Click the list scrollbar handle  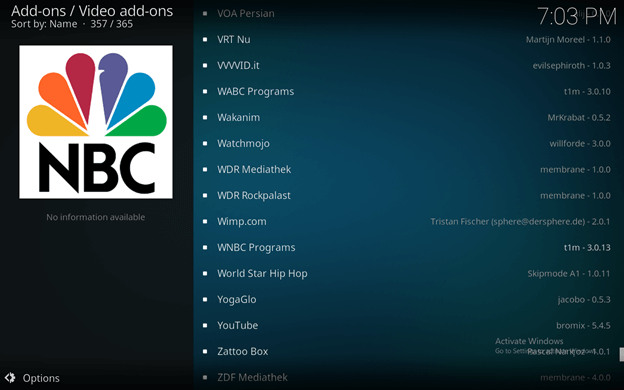[x=622, y=354]
